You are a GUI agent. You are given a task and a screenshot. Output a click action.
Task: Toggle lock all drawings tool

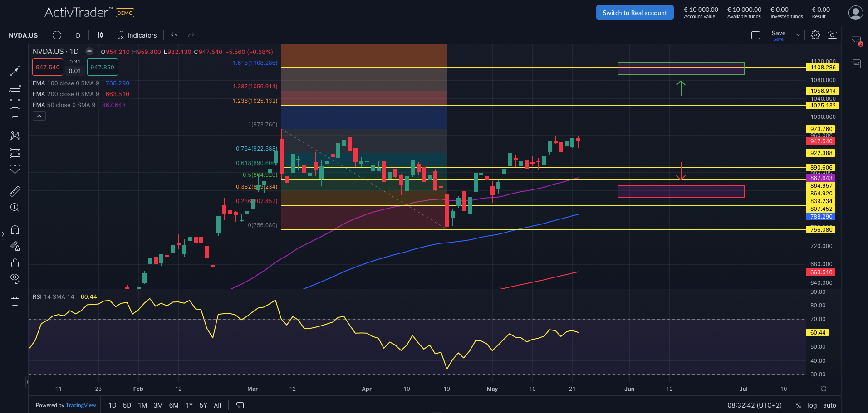[15, 263]
